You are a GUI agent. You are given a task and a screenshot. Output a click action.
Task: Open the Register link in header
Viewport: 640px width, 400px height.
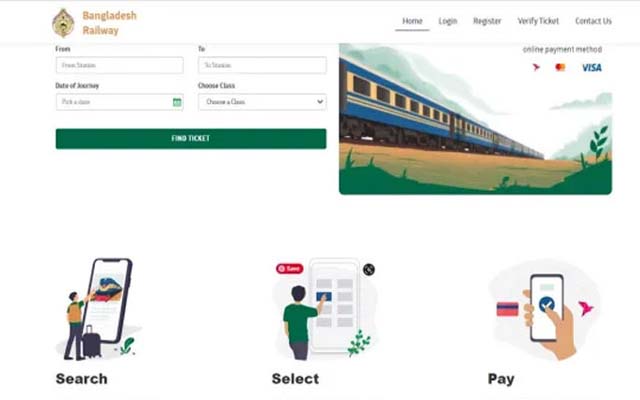pyautogui.click(x=487, y=21)
